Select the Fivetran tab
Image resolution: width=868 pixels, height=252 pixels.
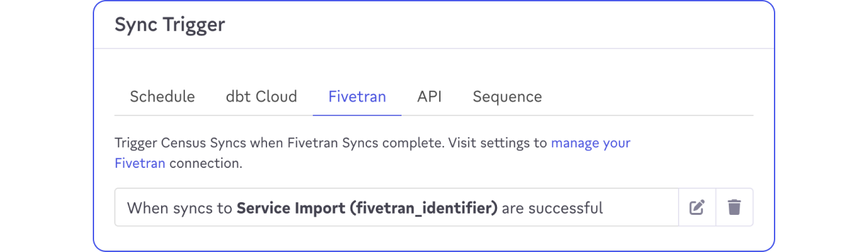(x=357, y=97)
